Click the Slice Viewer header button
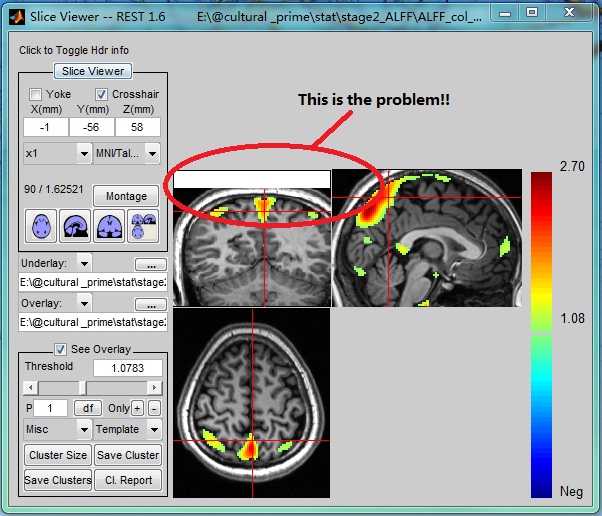This screenshot has width=602, height=516. [93, 71]
